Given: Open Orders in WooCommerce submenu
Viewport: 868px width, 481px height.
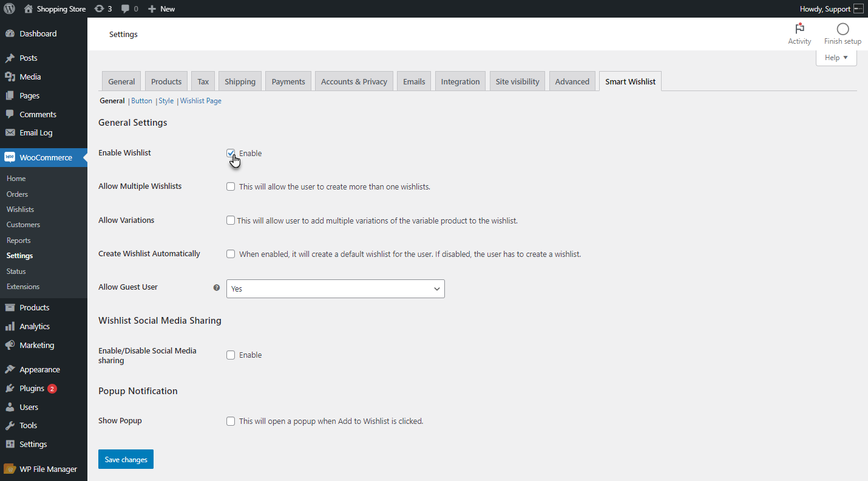Looking at the screenshot, I should 17,194.
